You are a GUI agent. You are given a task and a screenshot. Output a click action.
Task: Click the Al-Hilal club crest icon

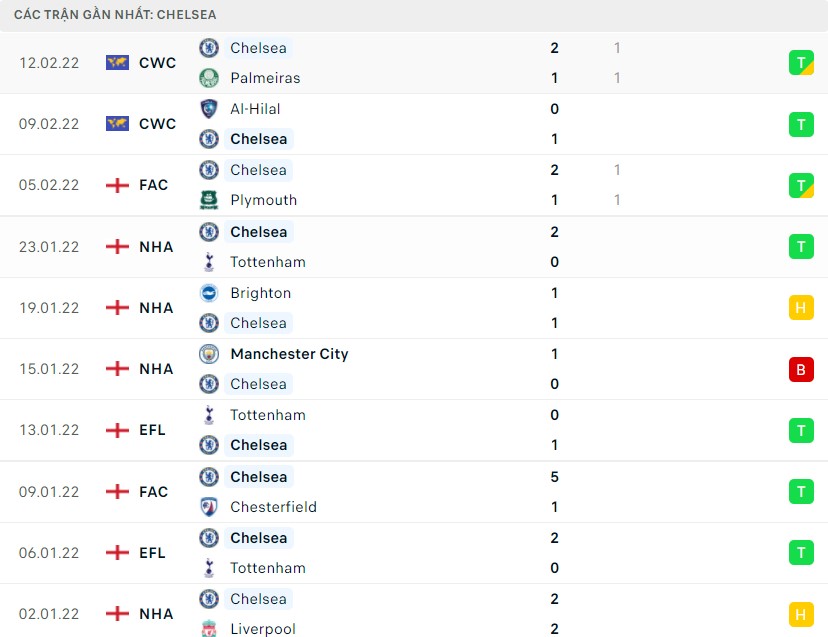[209, 109]
